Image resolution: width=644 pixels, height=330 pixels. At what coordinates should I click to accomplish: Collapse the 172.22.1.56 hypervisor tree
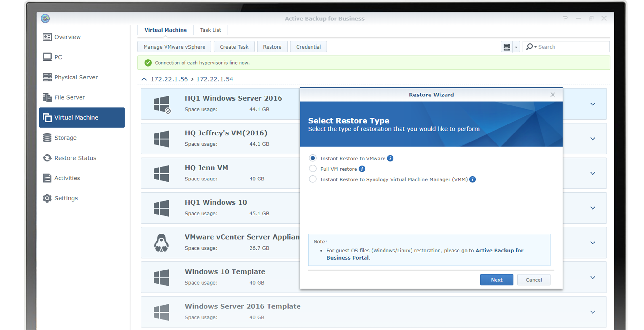coord(144,79)
